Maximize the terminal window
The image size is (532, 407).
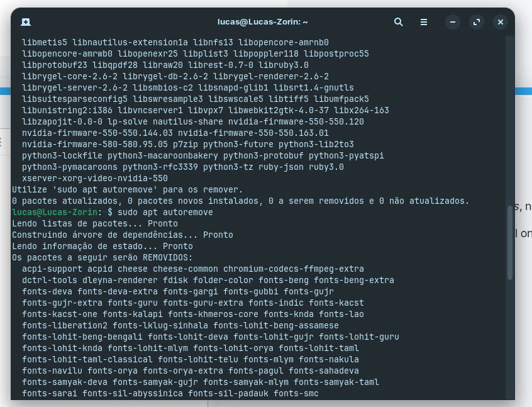tap(477, 22)
